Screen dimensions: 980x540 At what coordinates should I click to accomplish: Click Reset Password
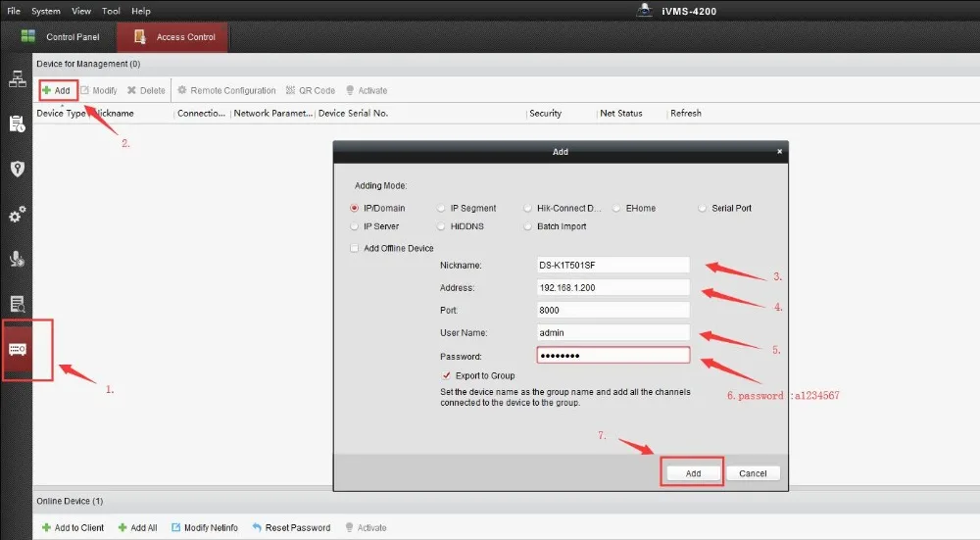291,527
